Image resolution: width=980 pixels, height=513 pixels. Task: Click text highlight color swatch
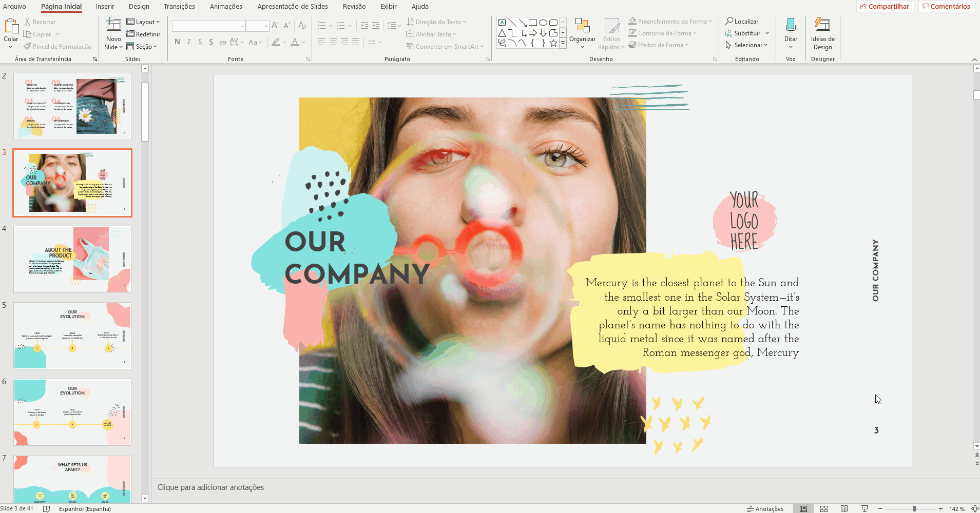click(x=276, y=42)
